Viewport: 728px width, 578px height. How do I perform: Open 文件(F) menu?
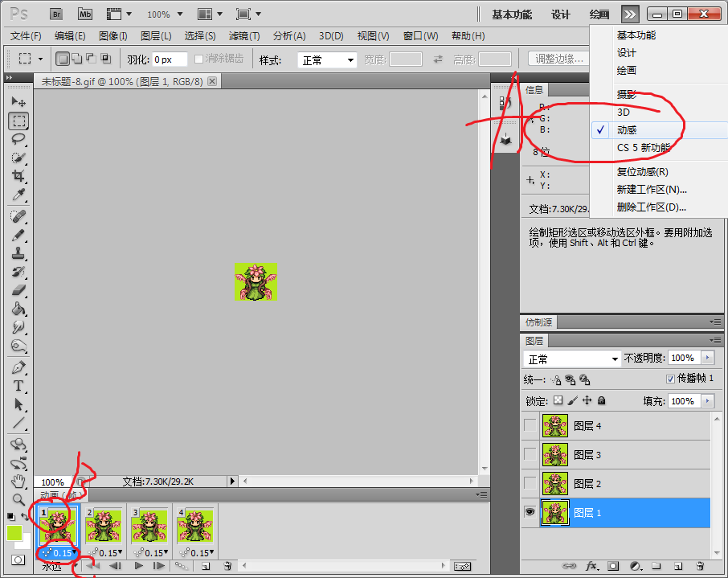pyautogui.click(x=26, y=36)
